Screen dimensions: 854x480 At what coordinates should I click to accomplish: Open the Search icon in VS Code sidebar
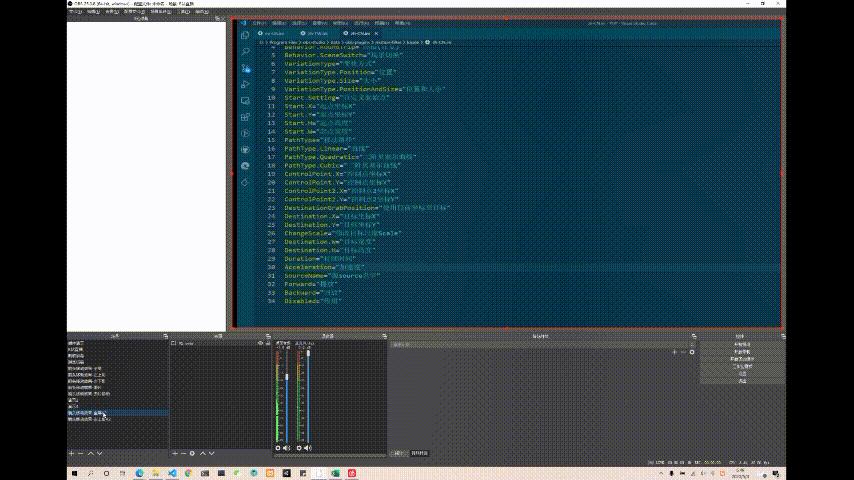tap(245, 50)
